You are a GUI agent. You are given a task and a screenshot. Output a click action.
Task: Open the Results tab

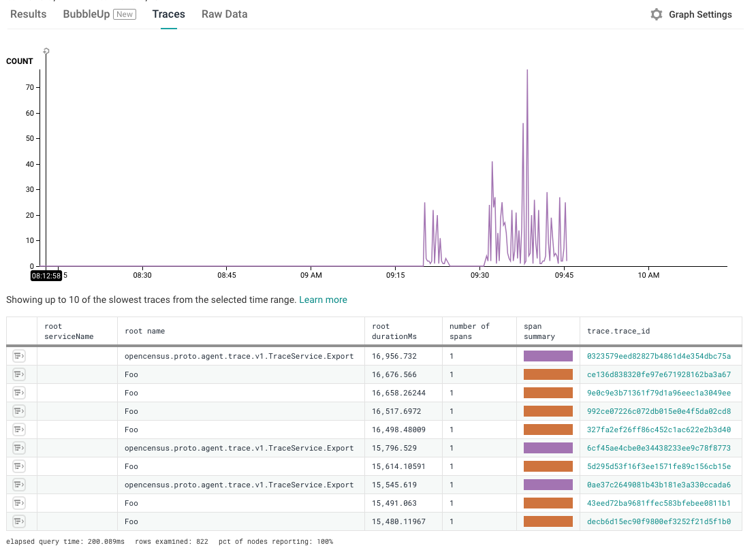[x=29, y=14]
